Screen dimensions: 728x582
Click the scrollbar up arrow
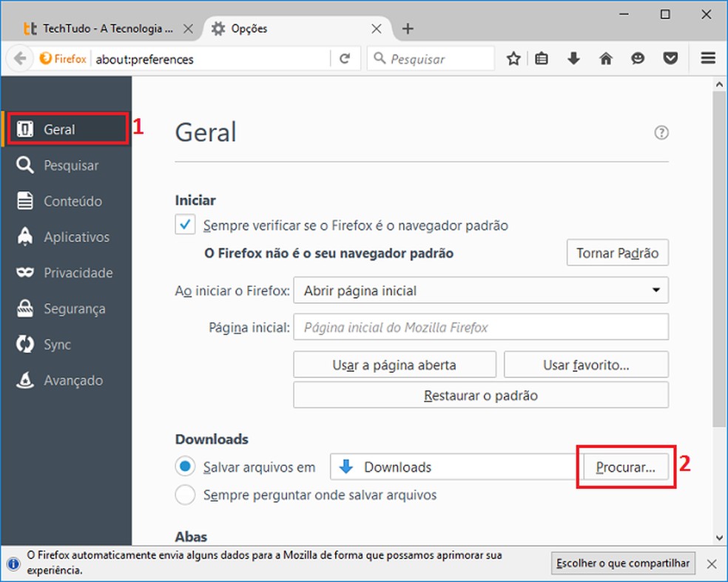(x=719, y=84)
